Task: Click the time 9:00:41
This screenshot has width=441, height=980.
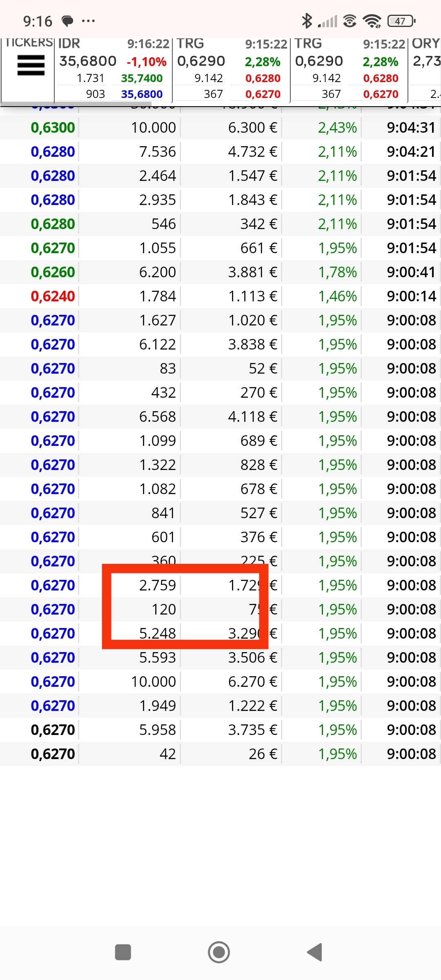Action: [411, 272]
